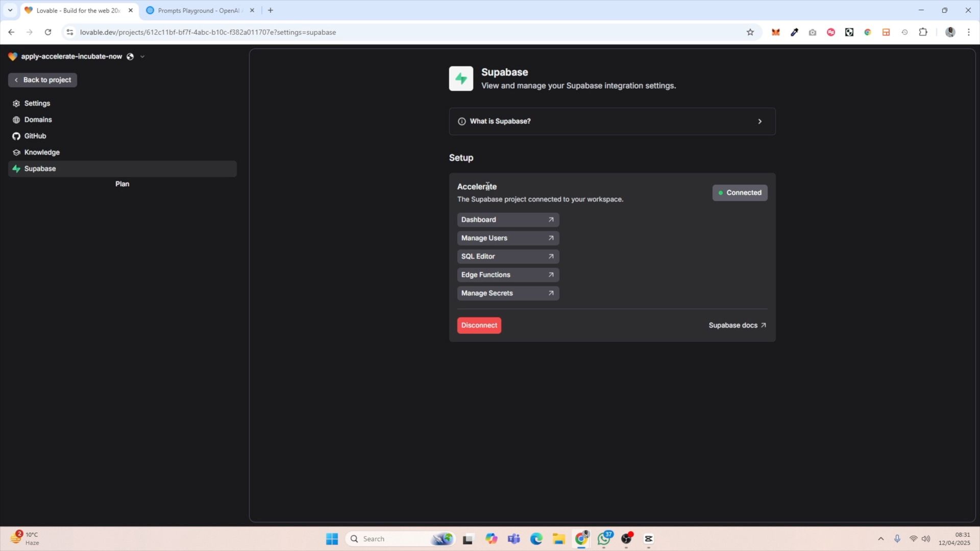The image size is (980, 551).
Task: View site information icon
Action: [70, 32]
